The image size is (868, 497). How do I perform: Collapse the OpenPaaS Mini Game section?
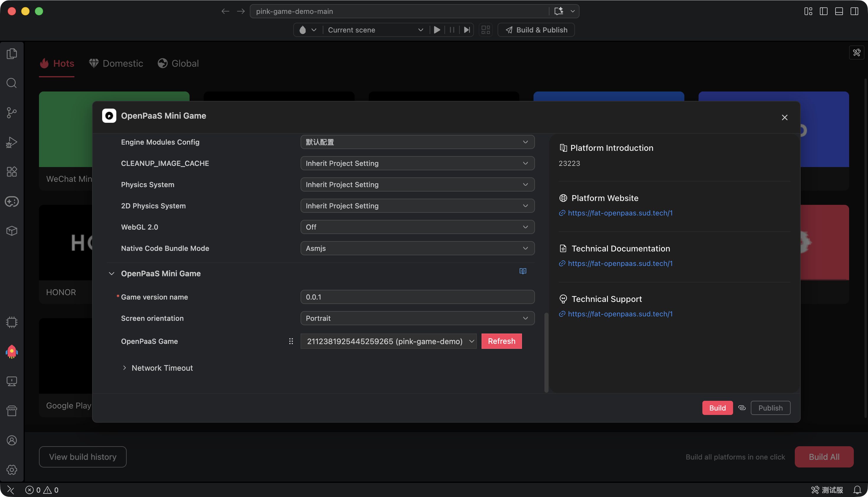111,274
